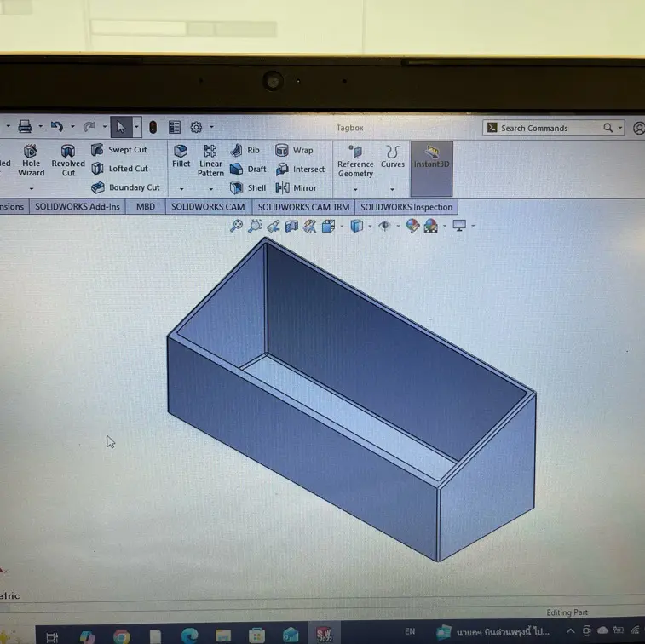Switch to the SOLIDWORKS CAM tab
Image resolution: width=645 pixels, height=644 pixels.
pyautogui.click(x=208, y=207)
